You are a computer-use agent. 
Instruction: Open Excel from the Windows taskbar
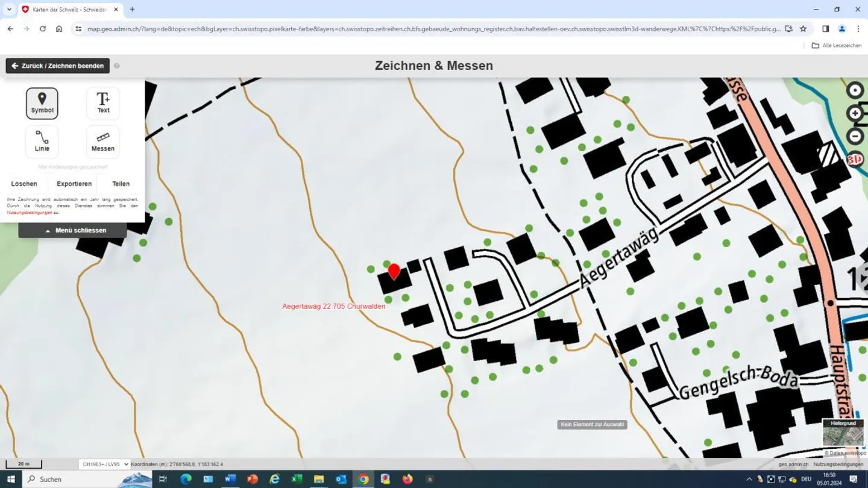[x=297, y=480]
